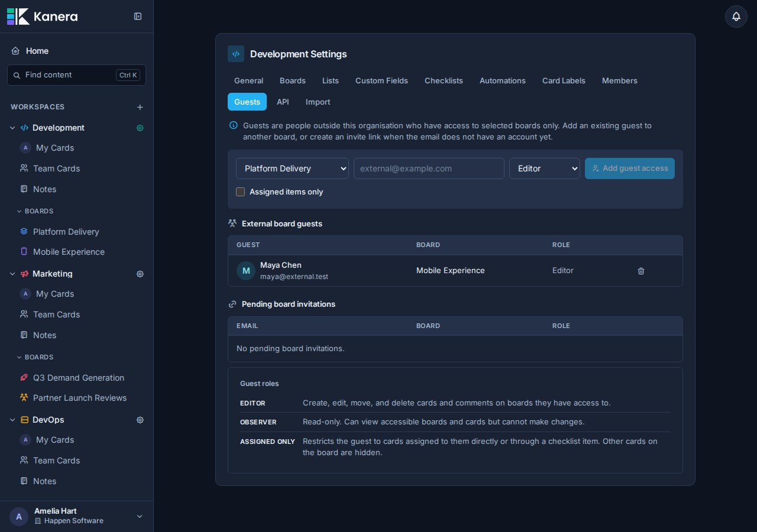Switch to the Automations tab
This screenshot has width=757, height=532.
[503, 80]
